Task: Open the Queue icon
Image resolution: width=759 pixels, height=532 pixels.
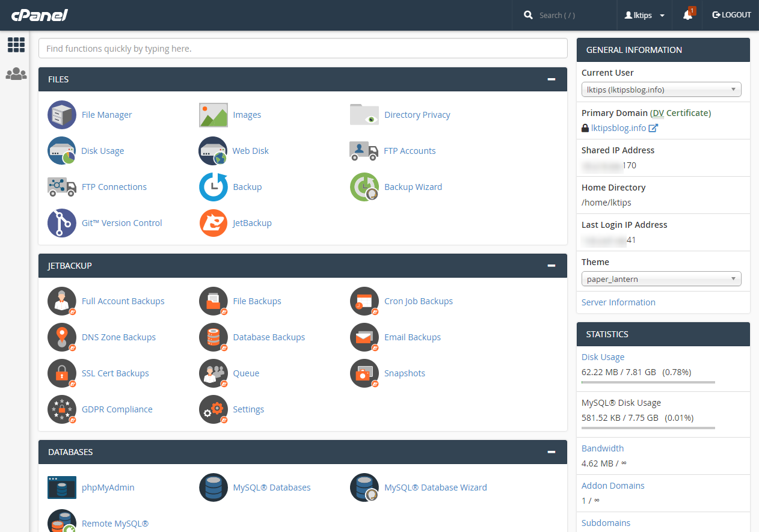Action: point(214,373)
